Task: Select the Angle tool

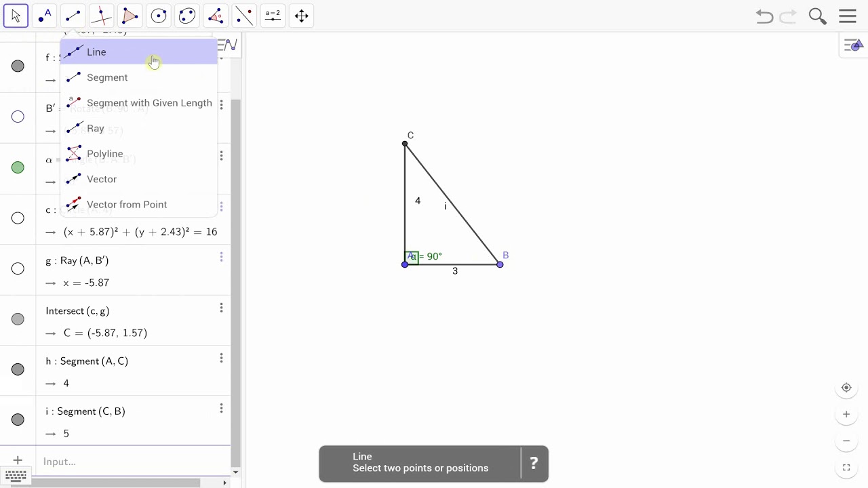Action: [x=216, y=16]
